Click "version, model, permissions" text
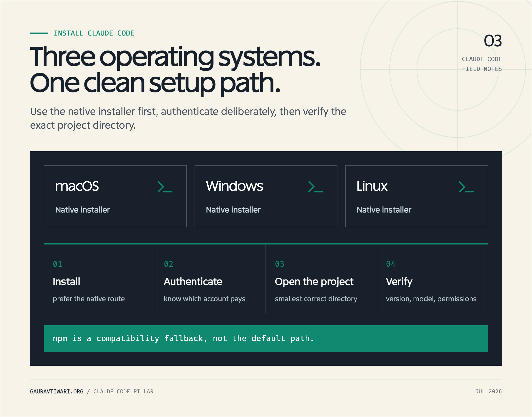The width and height of the screenshot is (532, 417). point(431,299)
